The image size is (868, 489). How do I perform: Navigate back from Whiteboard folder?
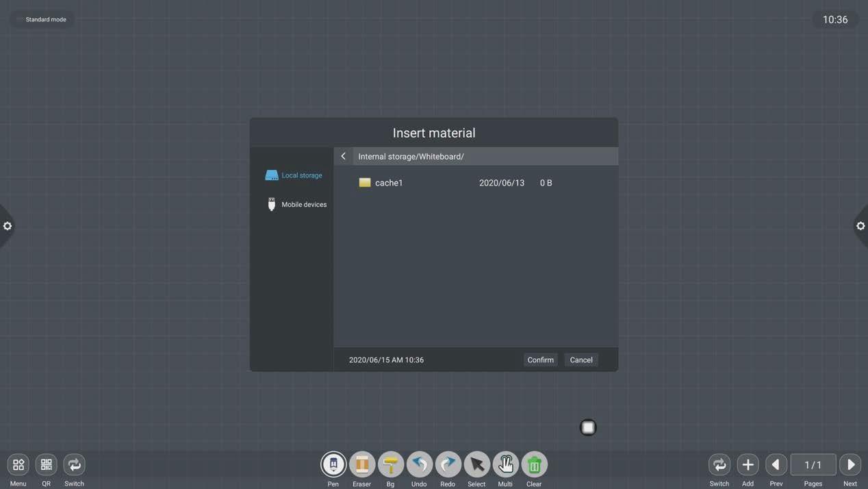pos(344,156)
